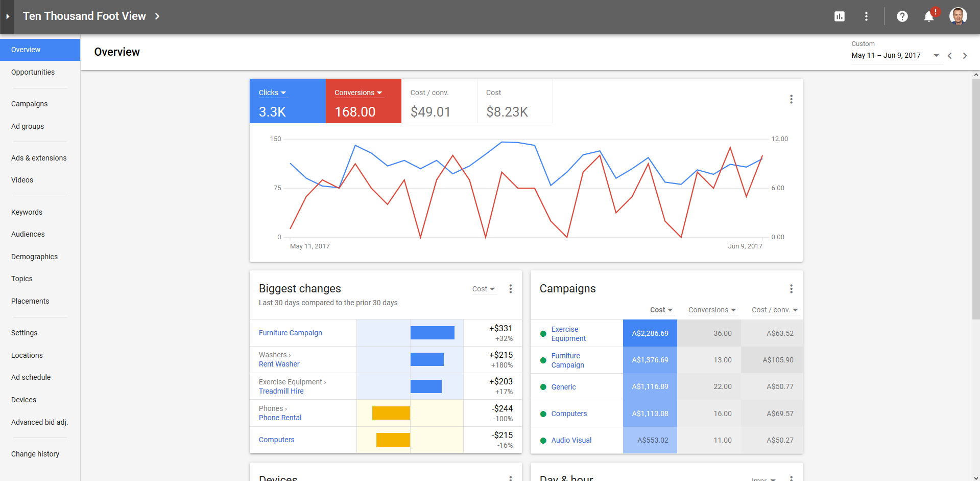Open the Cost dropdown in Biggest changes
This screenshot has width=980, height=481.
(483, 289)
